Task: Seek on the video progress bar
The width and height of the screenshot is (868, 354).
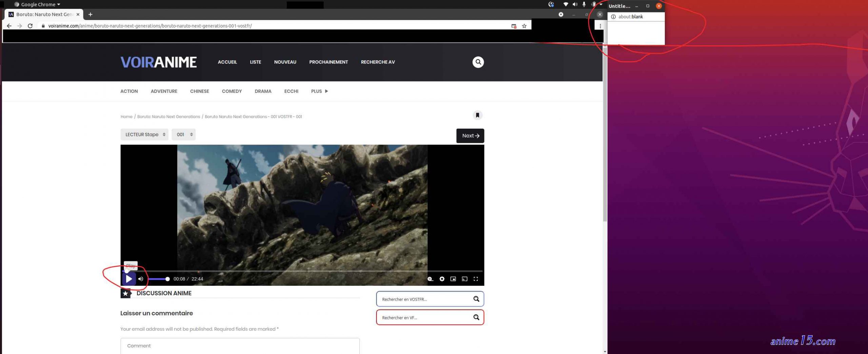Action: click(x=302, y=271)
